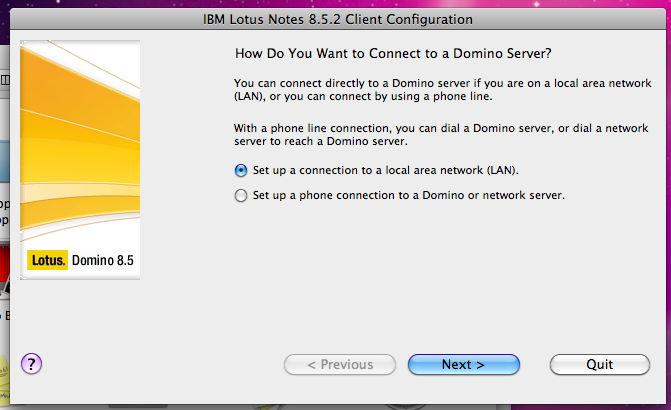This screenshot has width=671, height=410.
Task: Click the heading 'How Do You Want to Connect to a Domino Server?'
Action: click(393, 53)
